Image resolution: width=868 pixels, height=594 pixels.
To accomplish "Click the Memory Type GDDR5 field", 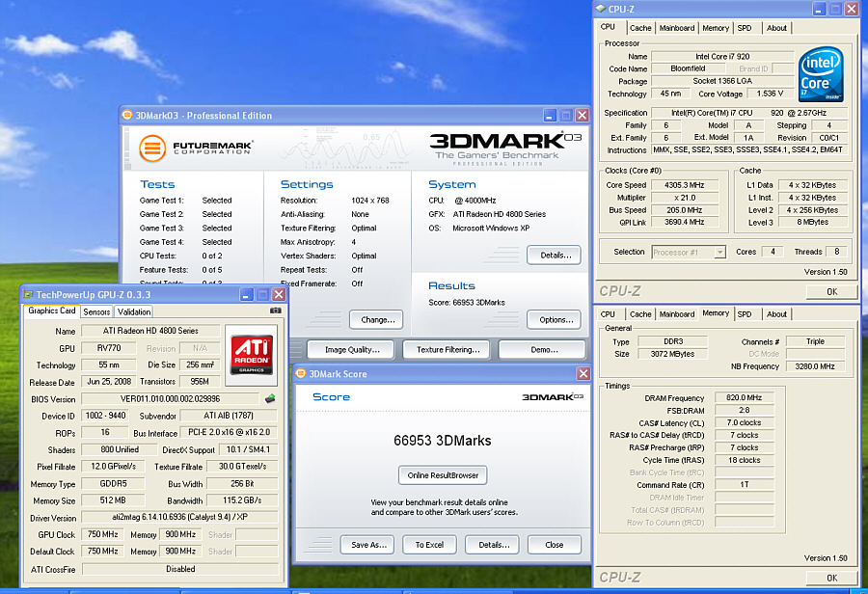I will (x=113, y=483).
